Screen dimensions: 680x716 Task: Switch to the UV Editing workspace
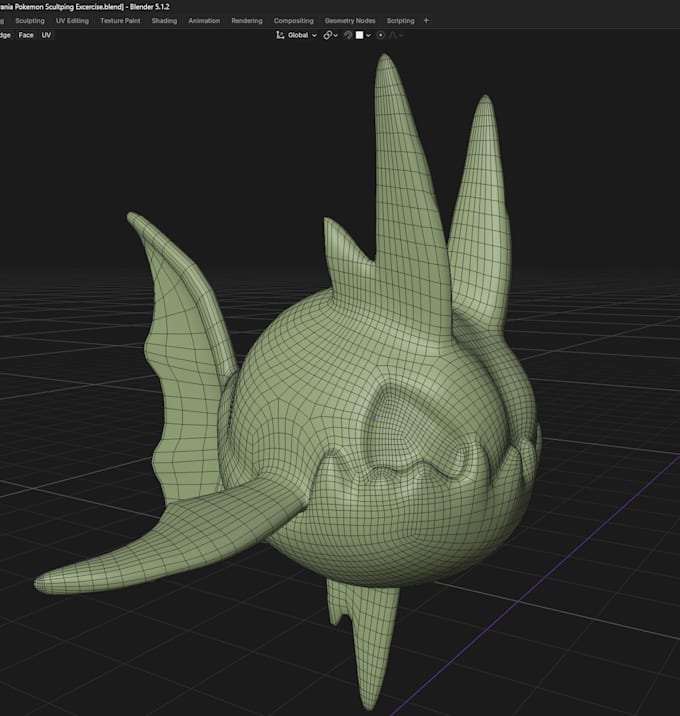coord(72,21)
